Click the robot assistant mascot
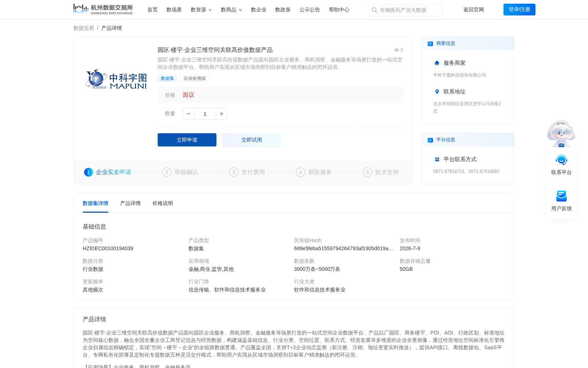This screenshot has width=588, height=368. click(561, 133)
